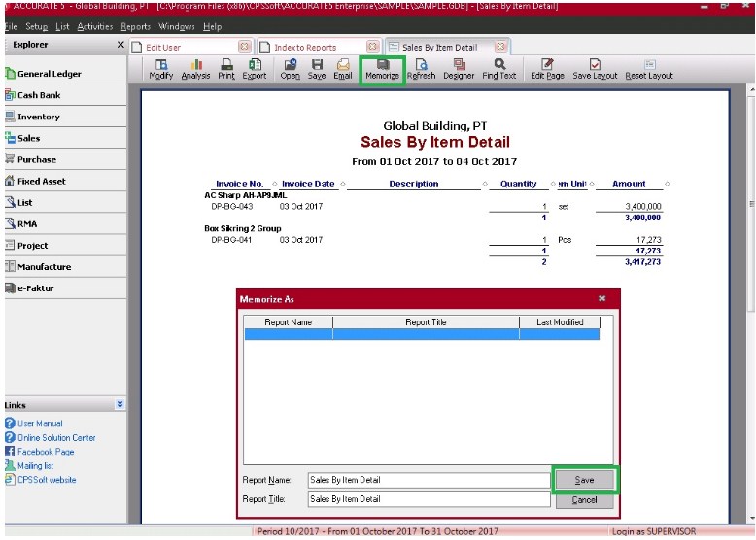Viewport: 756px width, 540px height.
Task: Switch to the Index to Reports tab
Action: (304, 47)
